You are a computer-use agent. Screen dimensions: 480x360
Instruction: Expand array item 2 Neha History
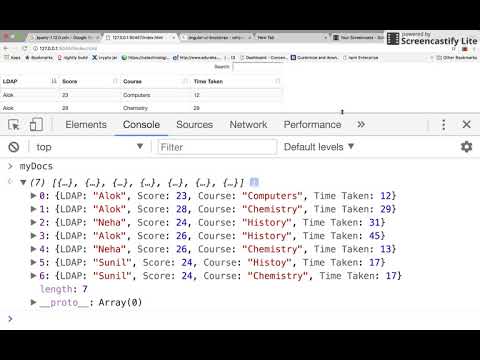click(33, 222)
